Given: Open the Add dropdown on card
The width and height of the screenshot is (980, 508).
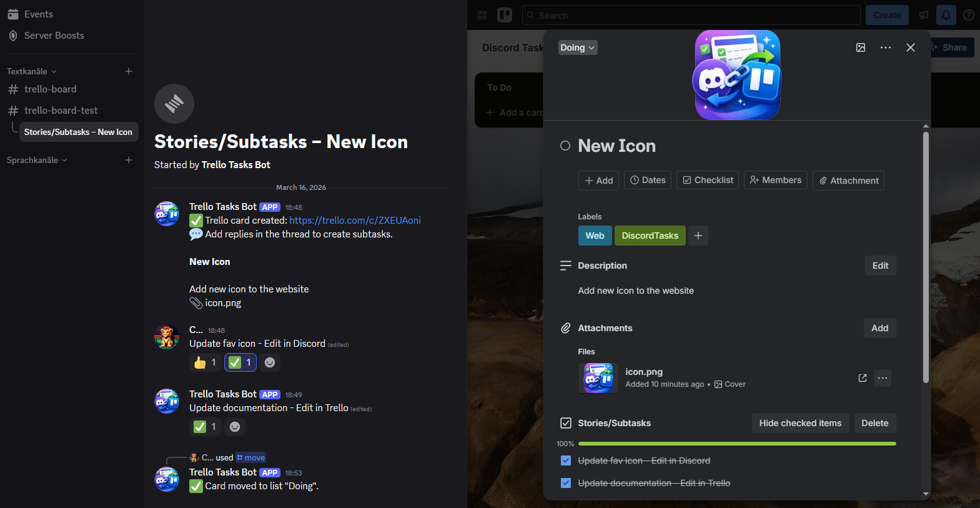Looking at the screenshot, I should click(598, 181).
